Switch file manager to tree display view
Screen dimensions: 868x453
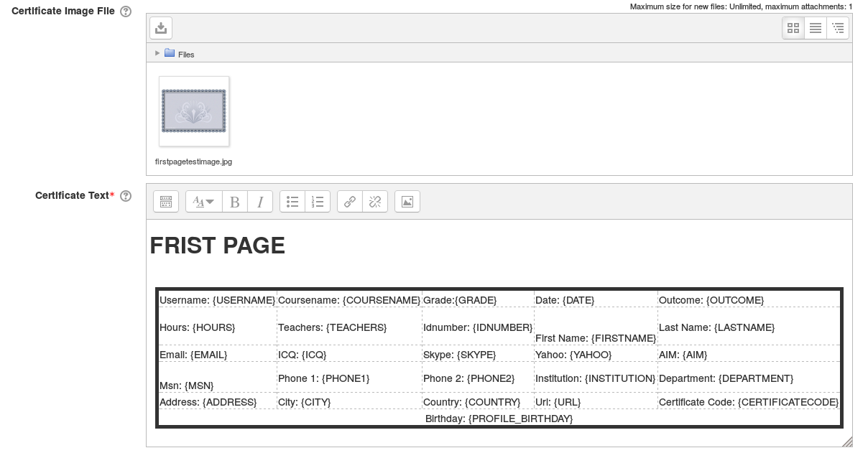point(838,28)
